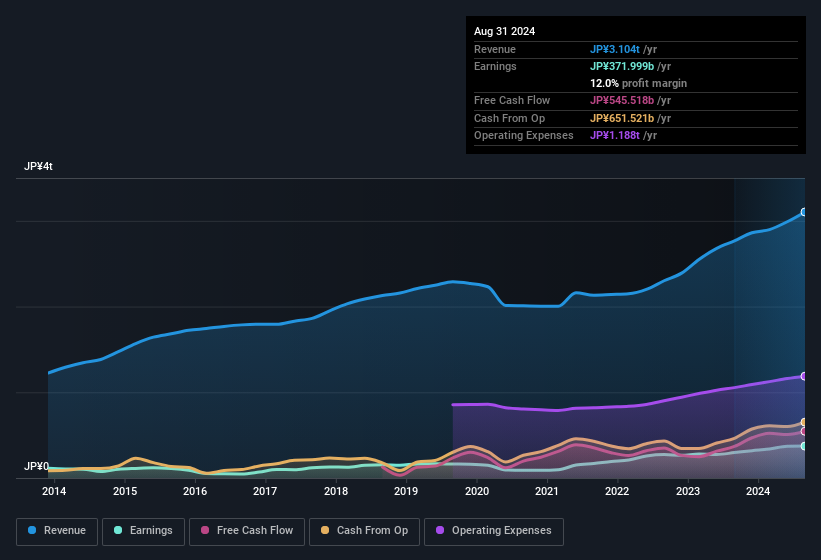The width and height of the screenshot is (821, 560).
Task: Toggle the Revenue series in the legend
Action: pos(57,530)
